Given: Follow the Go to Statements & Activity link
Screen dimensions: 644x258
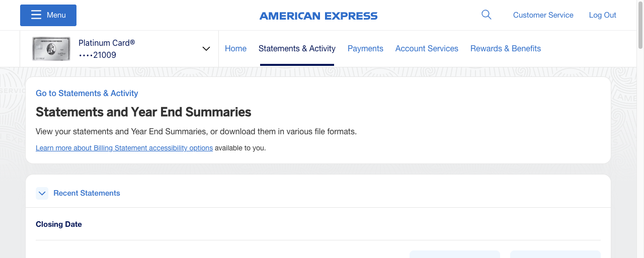Looking at the screenshot, I should tap(87, 93).
